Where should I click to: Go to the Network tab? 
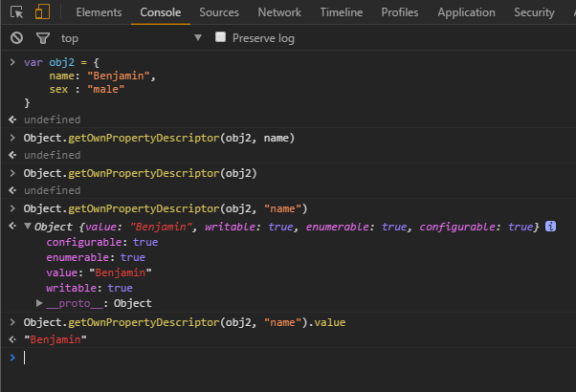coord(279,12)
